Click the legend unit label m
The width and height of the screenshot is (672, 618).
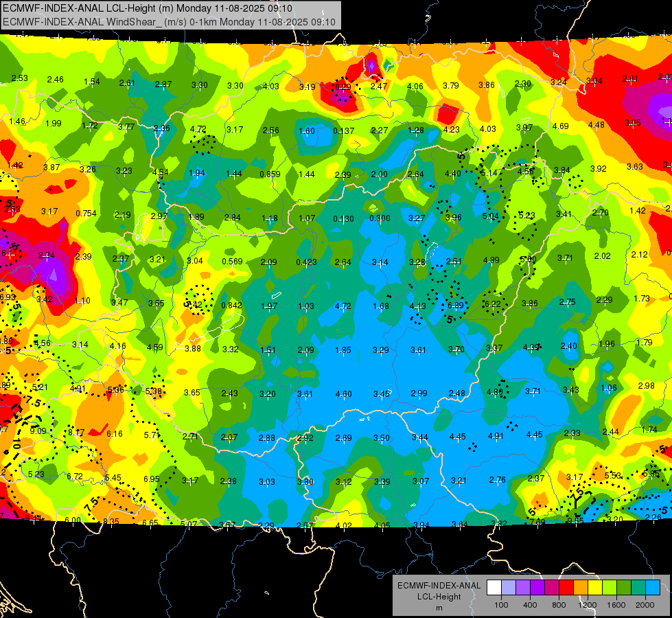point(439,608)
